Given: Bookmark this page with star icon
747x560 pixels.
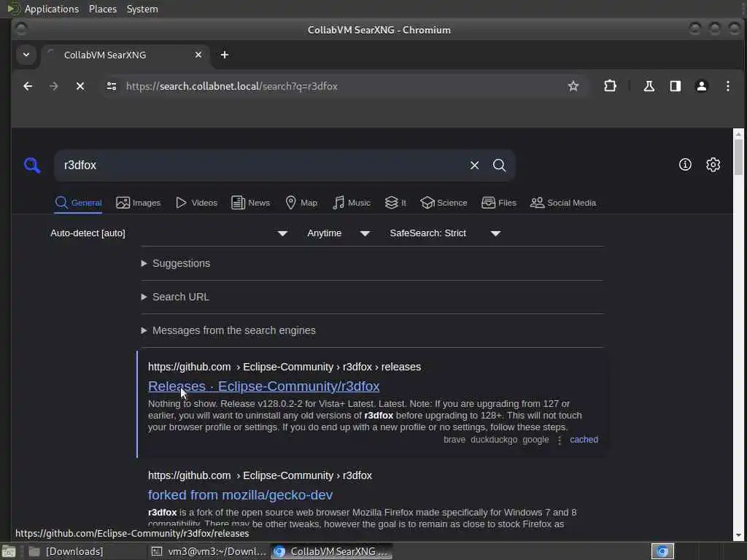Looking at the screenshot, I should [573, 86].
